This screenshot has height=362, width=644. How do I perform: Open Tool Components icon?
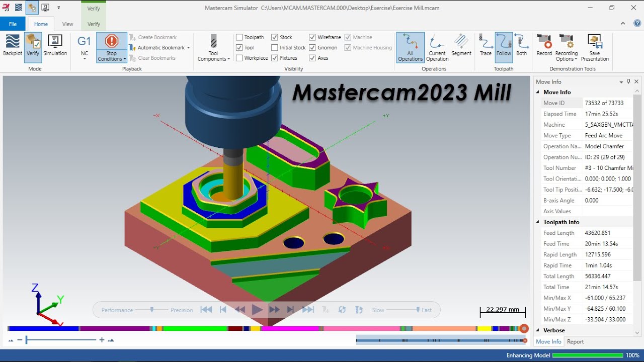(x=213, y=41)
